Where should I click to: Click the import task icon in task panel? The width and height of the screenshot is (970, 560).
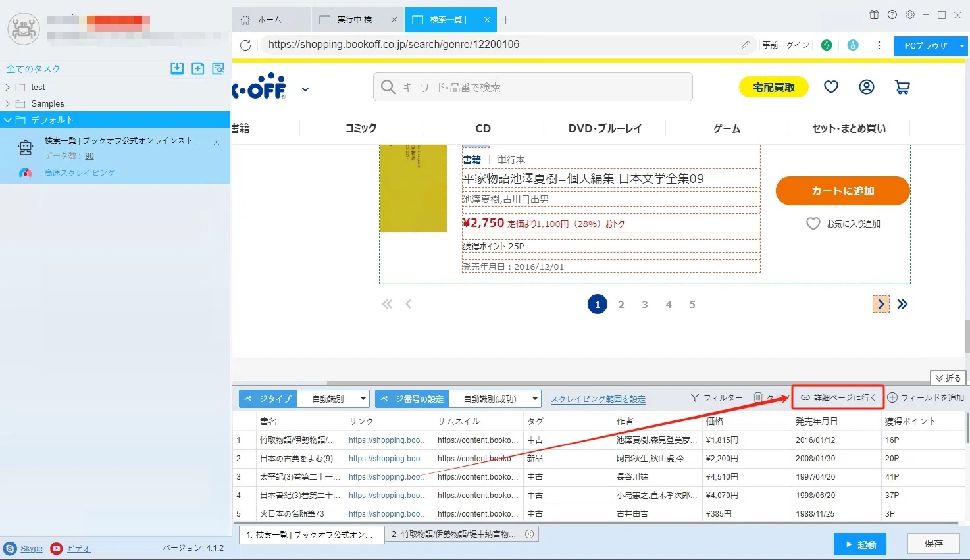(177, 68)
